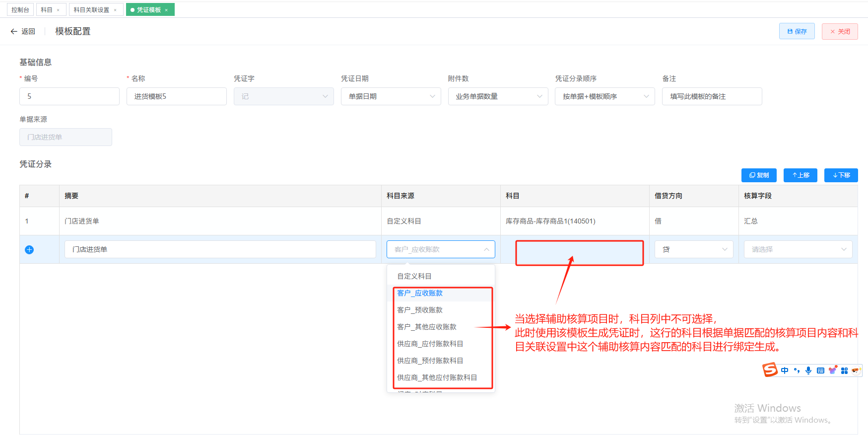Open the 凭证日期 dropdown

(391, 96)
